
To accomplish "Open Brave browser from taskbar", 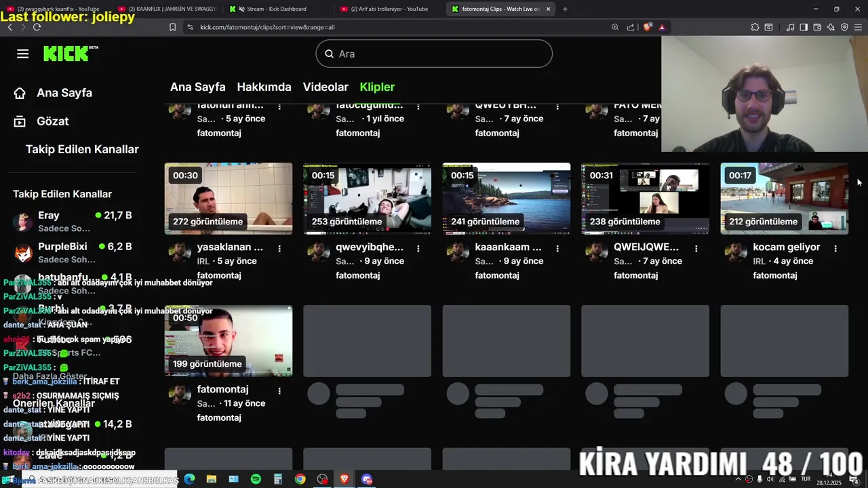I will tap(344, 479).
